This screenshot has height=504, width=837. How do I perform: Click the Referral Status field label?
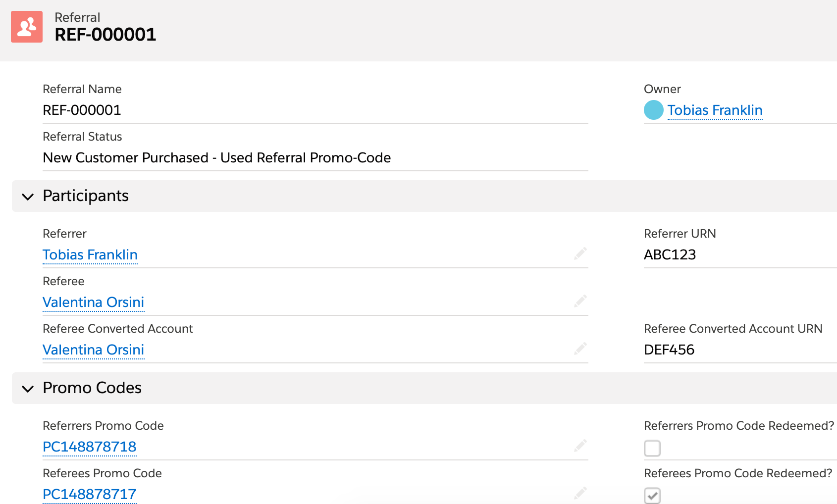82,137
